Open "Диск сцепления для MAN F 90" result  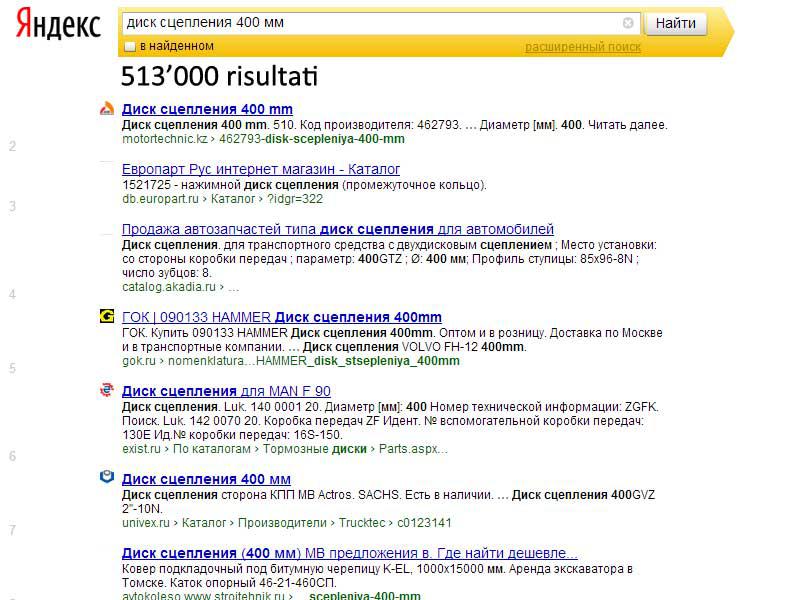pyautogui.click(x=226, y=391)
